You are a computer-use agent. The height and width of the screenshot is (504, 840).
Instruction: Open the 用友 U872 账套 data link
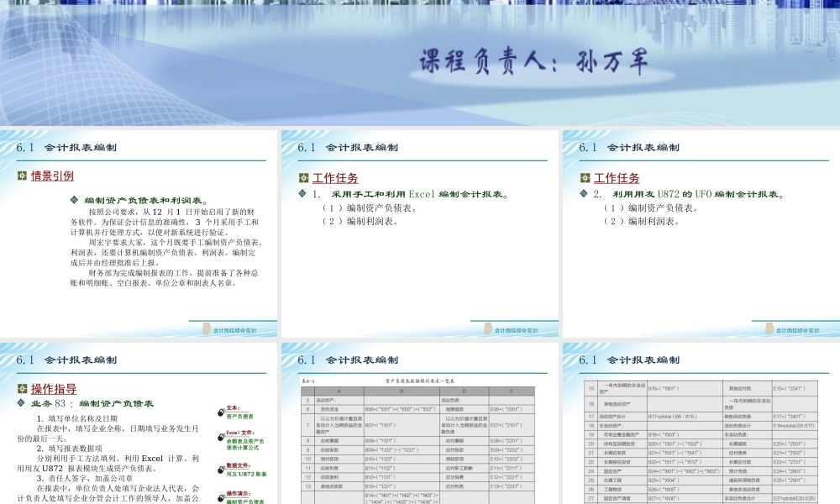(246, 474)
